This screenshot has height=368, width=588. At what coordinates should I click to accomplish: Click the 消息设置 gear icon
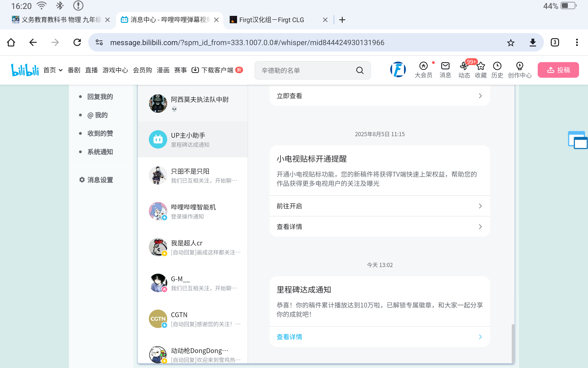click(x=82, y=180)
